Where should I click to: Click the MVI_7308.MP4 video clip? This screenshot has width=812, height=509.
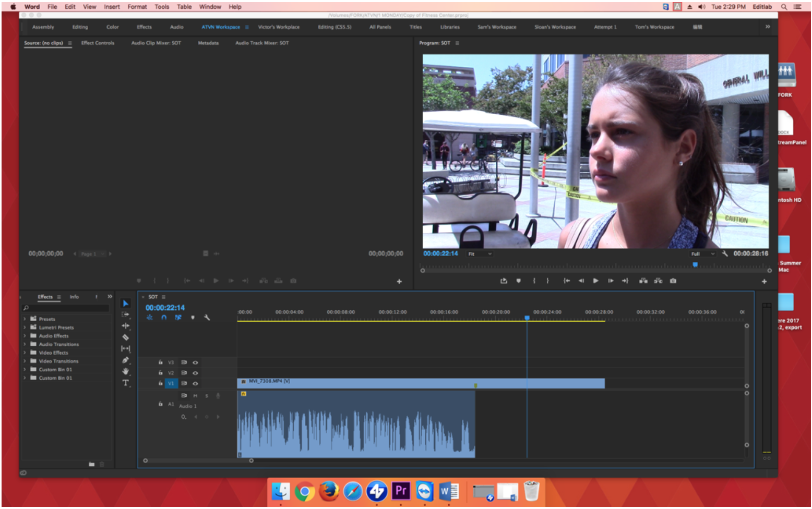tap(365, 383)
